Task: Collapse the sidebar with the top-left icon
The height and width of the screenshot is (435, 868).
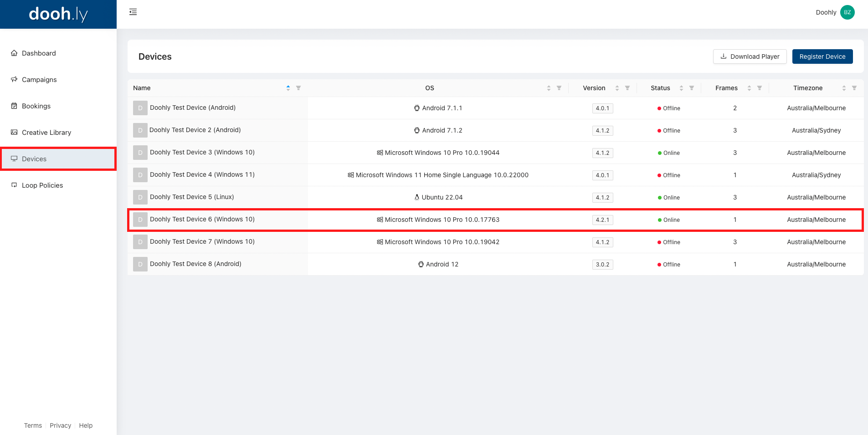Action: click(x=133, y=11)
